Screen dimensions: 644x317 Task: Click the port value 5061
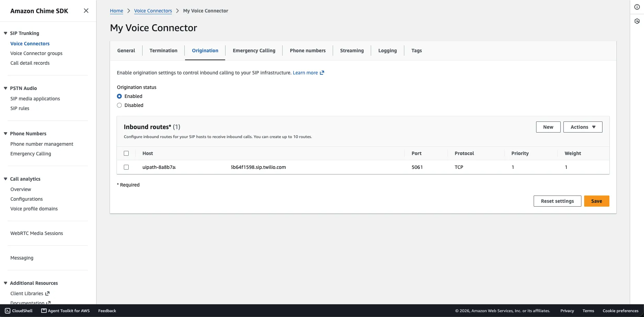[417, 167]
